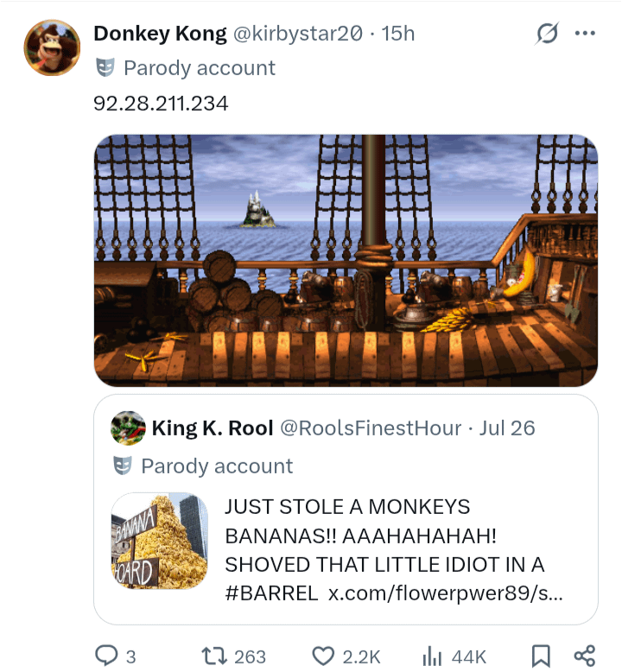Viewport: 622px width, 672px height.
Task: Open the @kirbystar20 handle link
Action: click(x=298, y=34)
